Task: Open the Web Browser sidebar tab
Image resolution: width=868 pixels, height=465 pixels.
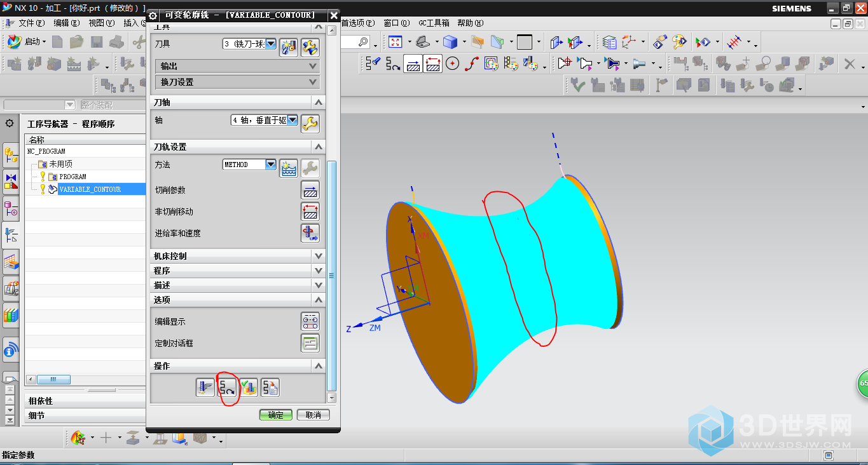Action: [11, 351]
